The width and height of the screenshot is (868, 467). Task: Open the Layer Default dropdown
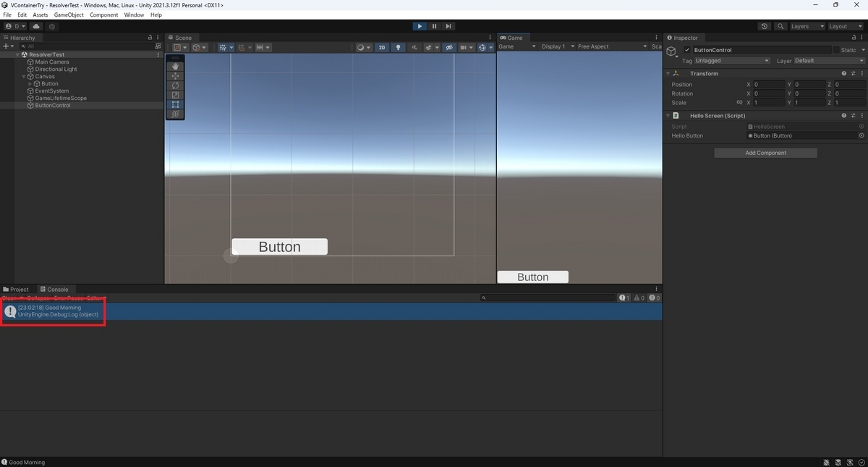829,61
